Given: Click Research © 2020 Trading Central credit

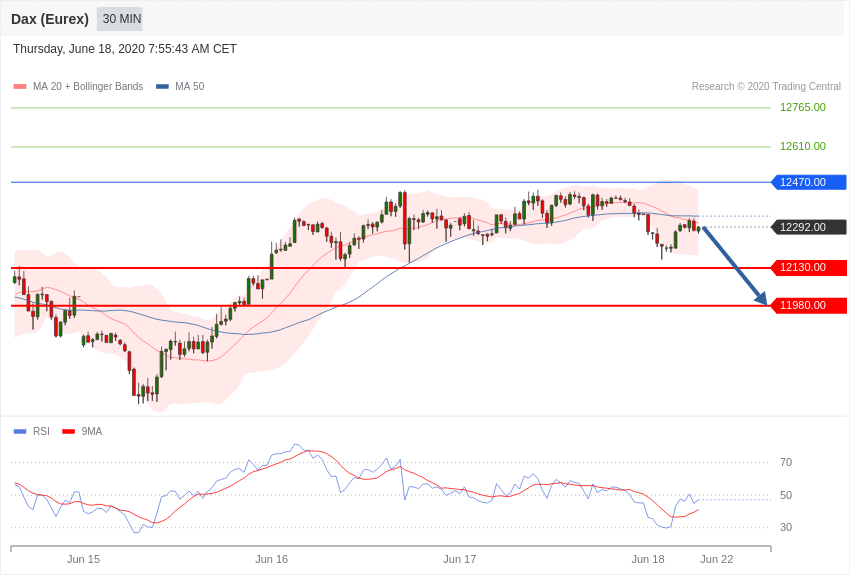Looking at the screenshot, I should point(766,87).
